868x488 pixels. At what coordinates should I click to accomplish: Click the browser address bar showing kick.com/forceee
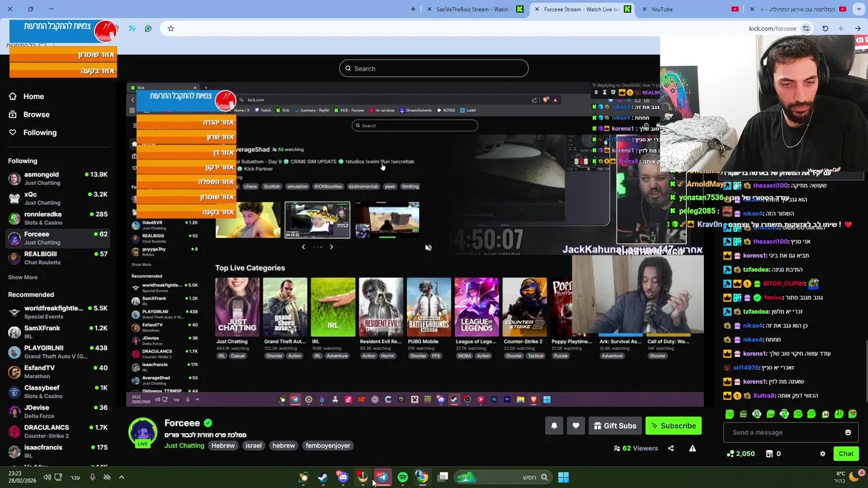772,29
